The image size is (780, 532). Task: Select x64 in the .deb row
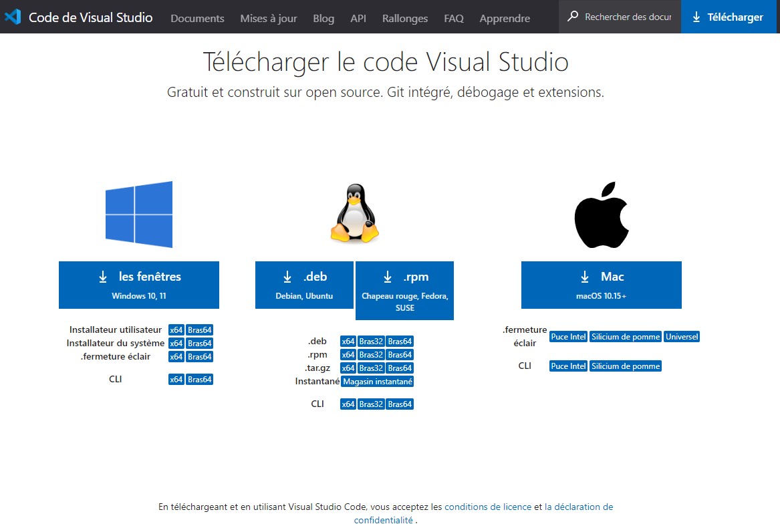click(x=348, y=341)
